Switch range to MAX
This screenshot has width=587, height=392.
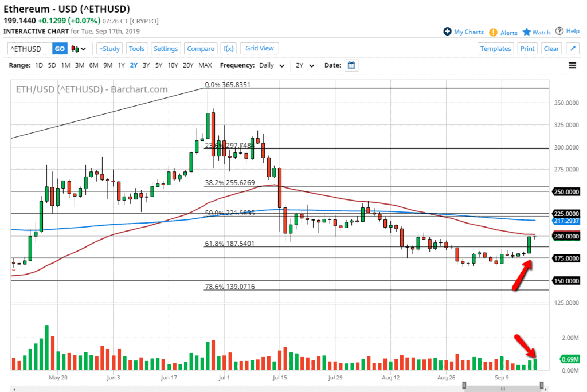coord(205,65)
